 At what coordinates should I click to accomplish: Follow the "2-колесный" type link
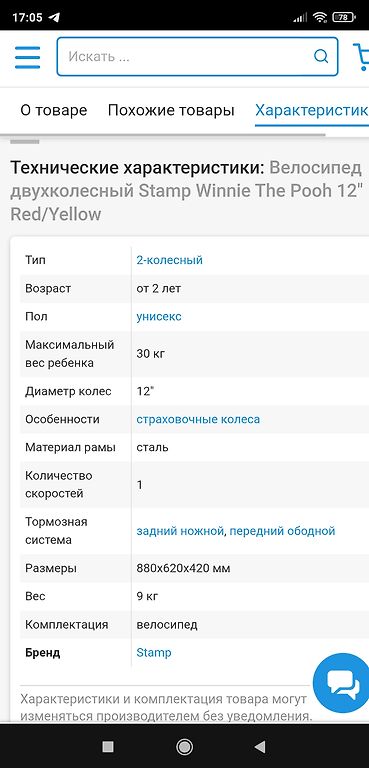point(170,260)
